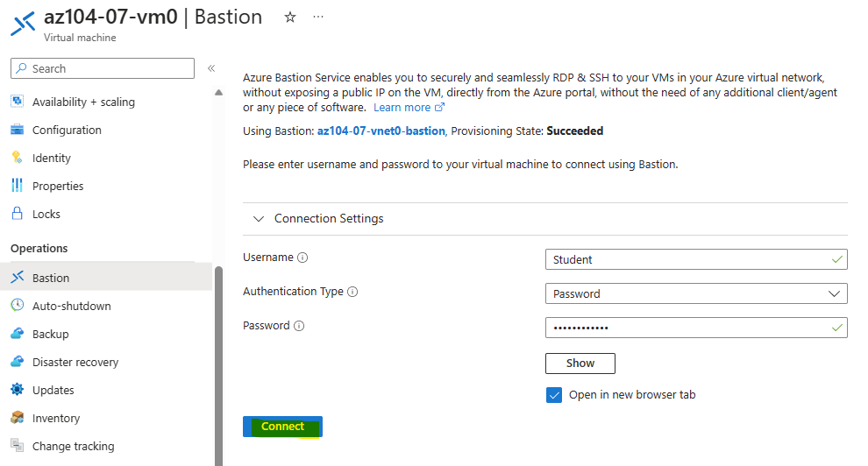Click the Connect button
The height and width of the screenshot is (466, 868).
coord(282,427)
